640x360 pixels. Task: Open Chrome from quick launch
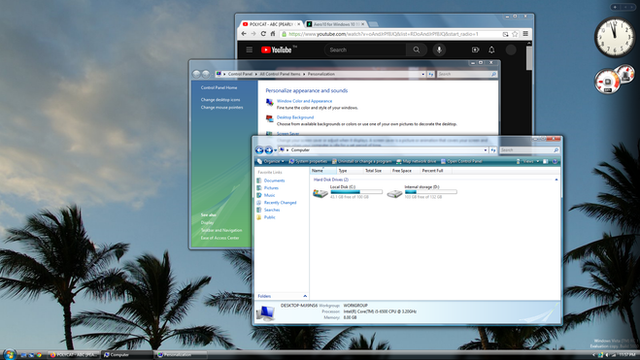pyautogui.click(x=39, y=355)
